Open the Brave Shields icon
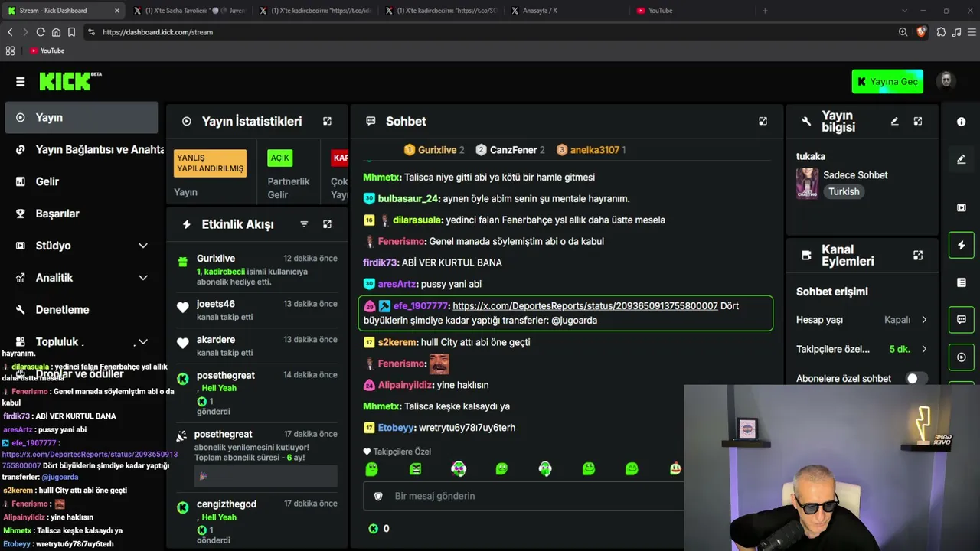The width and height of the screenshot is (980, 551). [921, 32]
